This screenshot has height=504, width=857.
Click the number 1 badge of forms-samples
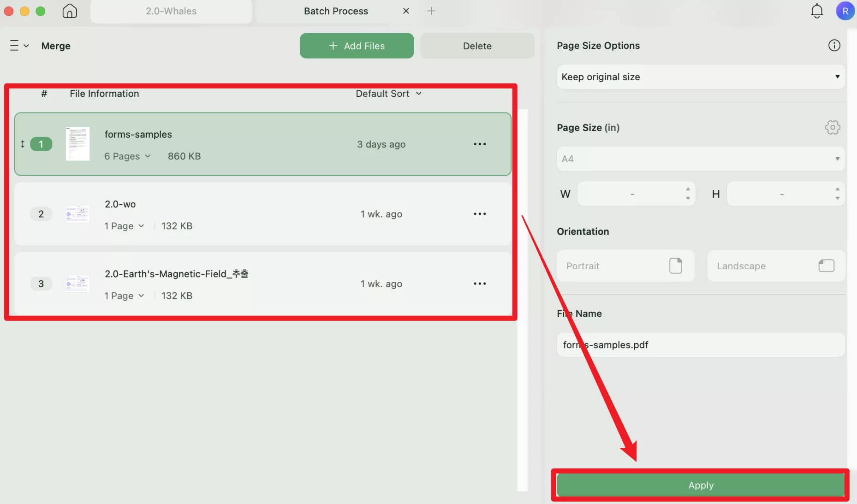pyautogui.click(x=41, y=144)
